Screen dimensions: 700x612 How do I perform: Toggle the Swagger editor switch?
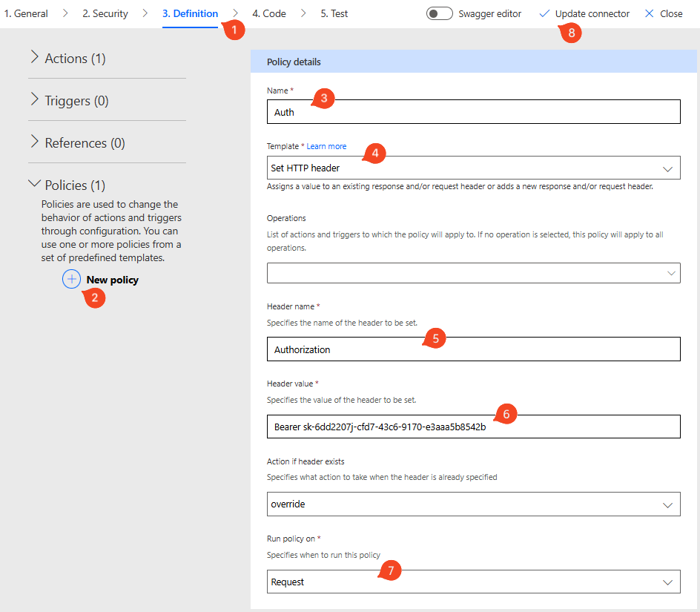point(439,13)
